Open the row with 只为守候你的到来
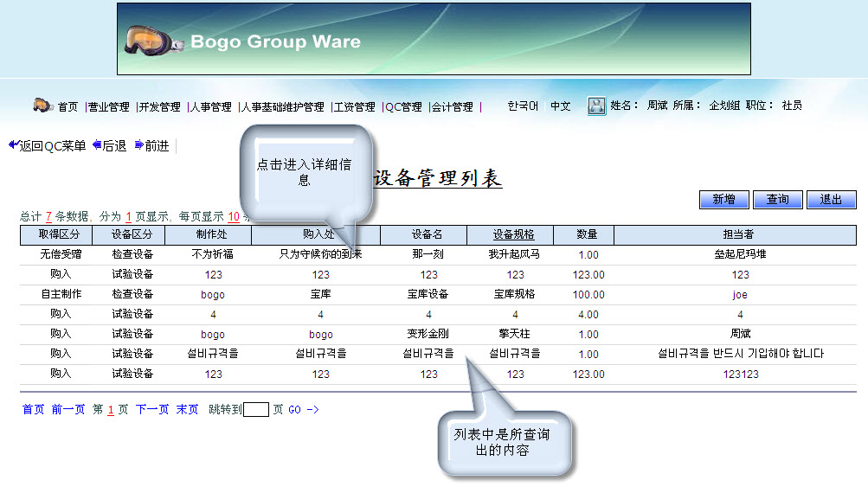Image resolution: width=868 pixels, height=493 pixels. [x=320, y=254]
